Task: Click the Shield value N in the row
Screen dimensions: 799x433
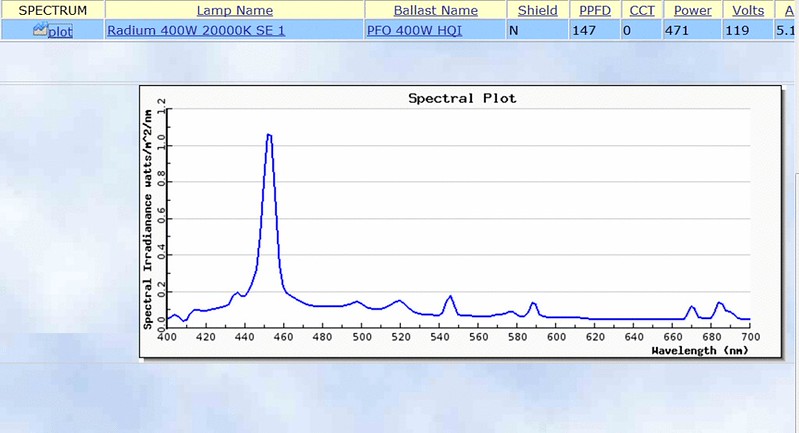Action: coord(514,30)
